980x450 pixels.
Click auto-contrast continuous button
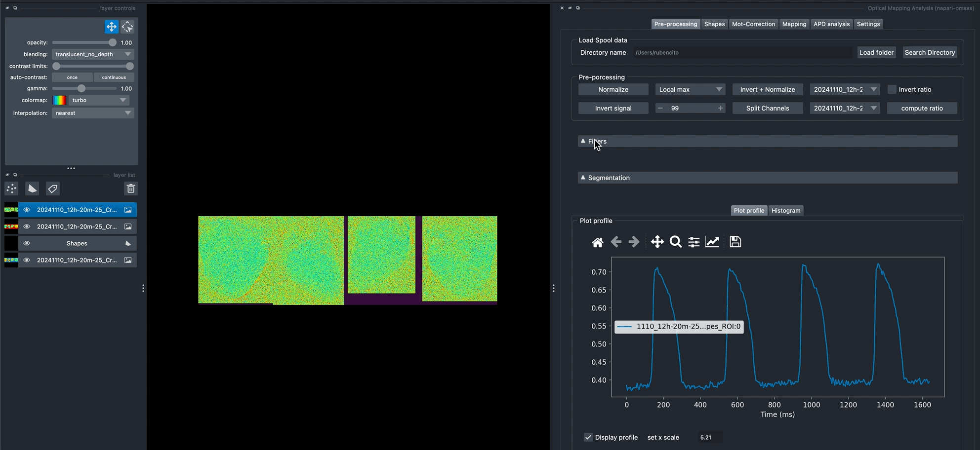(114, 77)
